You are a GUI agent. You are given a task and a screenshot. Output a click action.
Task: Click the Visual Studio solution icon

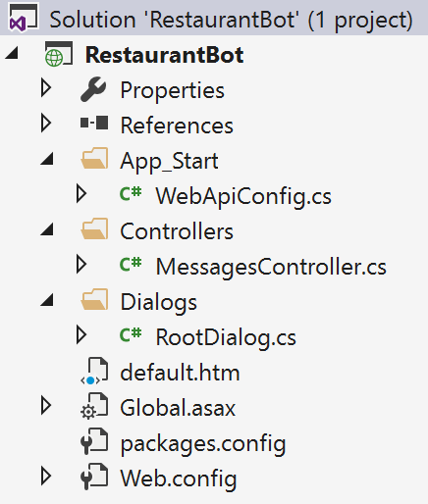pyautogui.click(x=24, y=19)
